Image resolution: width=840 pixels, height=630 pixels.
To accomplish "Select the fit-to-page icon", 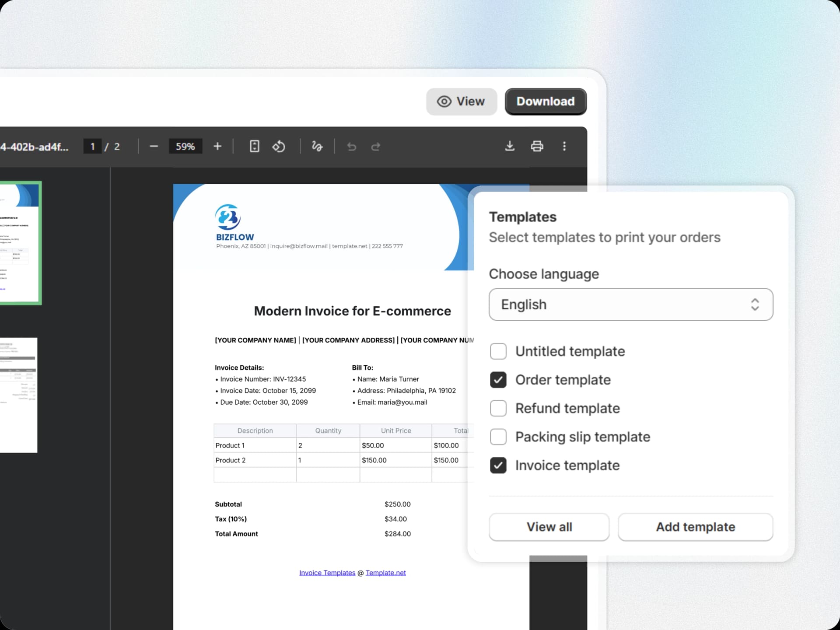I will pyautogui.click(x=254, y=147).
